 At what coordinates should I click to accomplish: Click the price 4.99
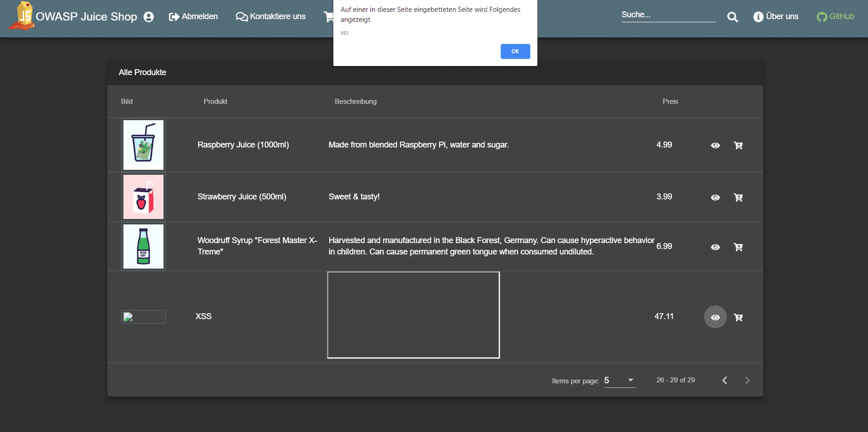[664, 145]
